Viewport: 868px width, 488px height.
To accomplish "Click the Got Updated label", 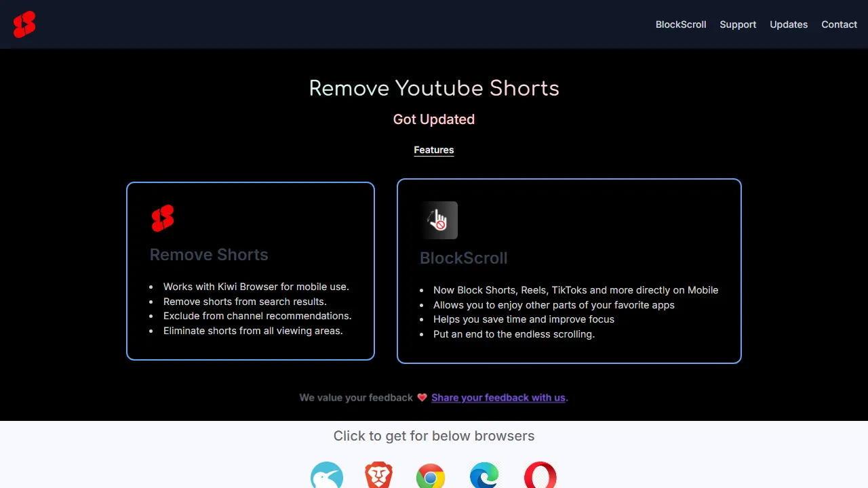I will click(434, 119).
